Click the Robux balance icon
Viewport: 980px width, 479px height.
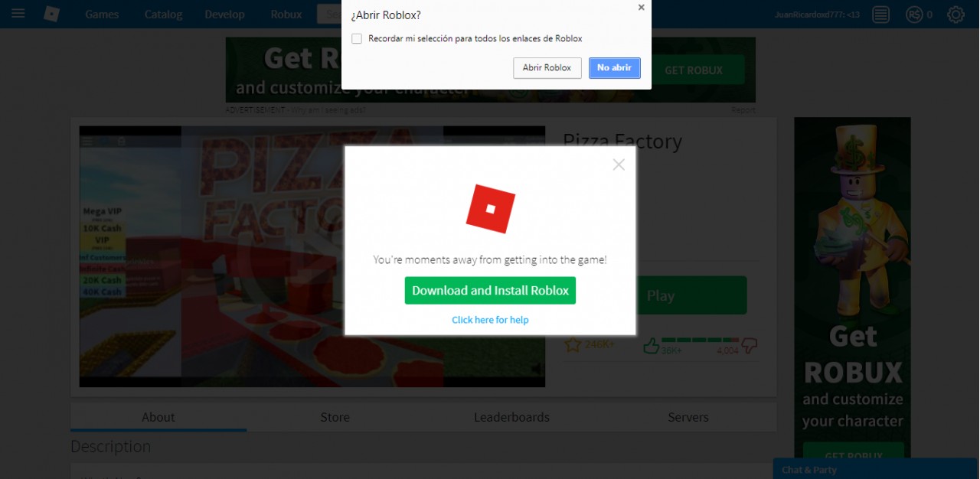tap(914, 14)
